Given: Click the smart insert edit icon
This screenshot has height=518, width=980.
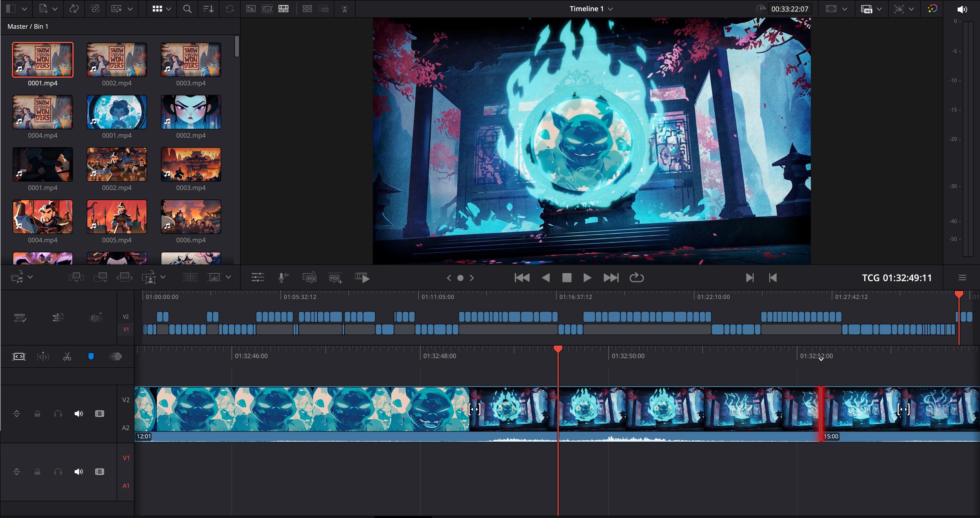Looking at the screenshot, I should click(76, 278).
